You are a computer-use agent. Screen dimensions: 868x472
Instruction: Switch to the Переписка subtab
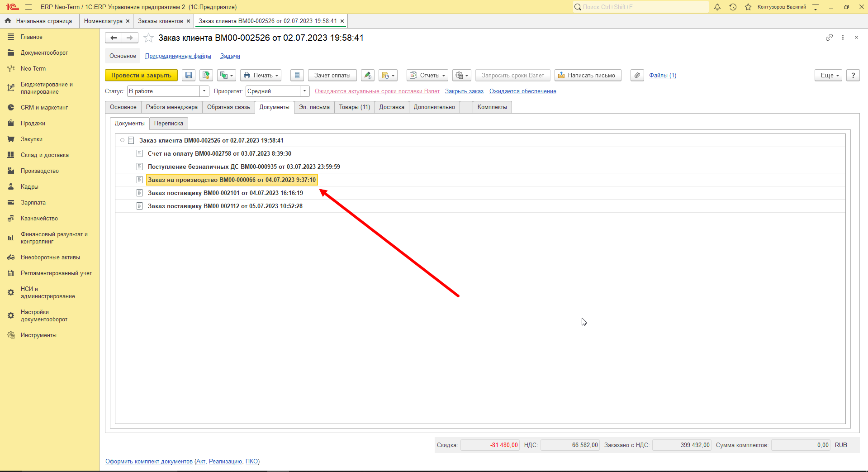click(x=169, y=124)
